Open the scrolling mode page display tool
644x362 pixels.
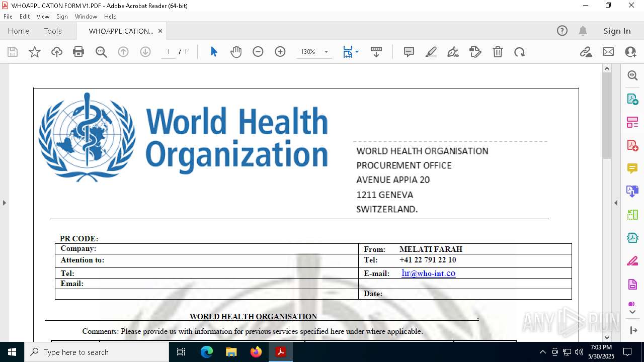click(x=376, y=52)
